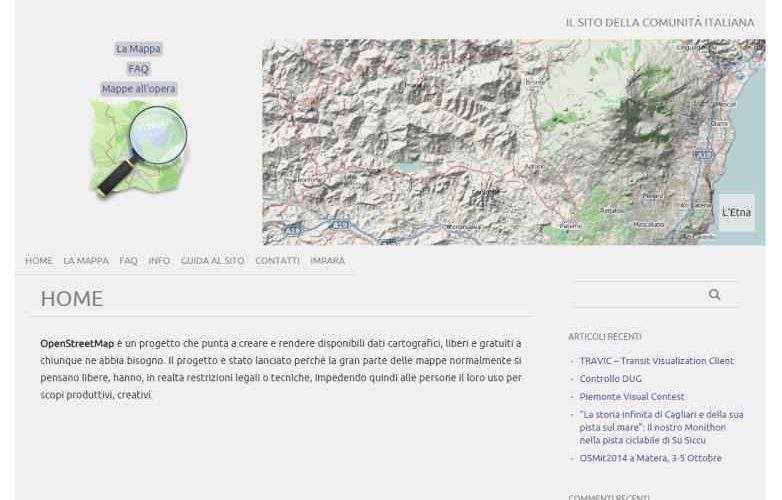Click the bold OpenStreetMap text in paragraph
Viewport: 782px width, 500px height.
click(x=77, y=343)
